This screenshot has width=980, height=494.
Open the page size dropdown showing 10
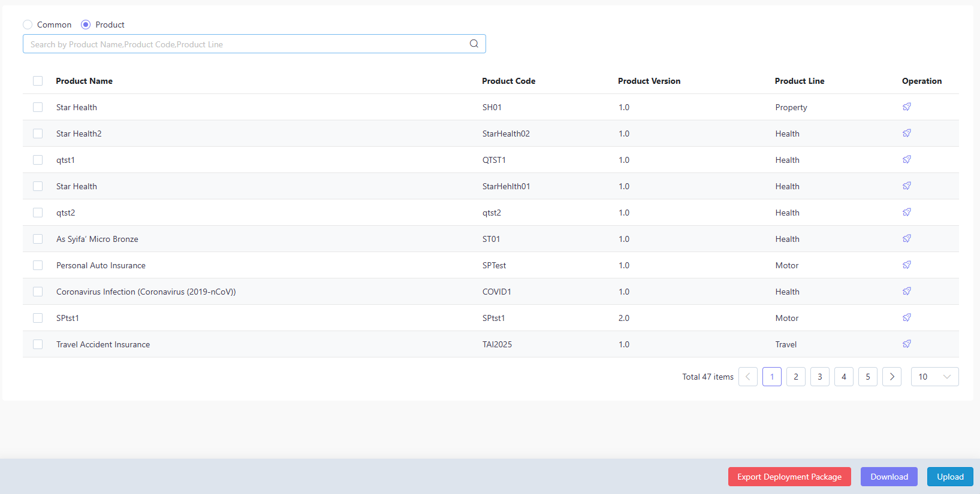point(934,377)
